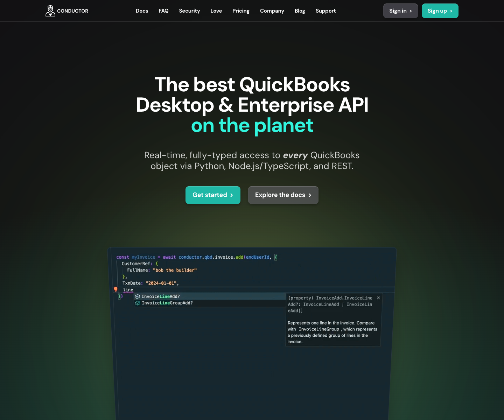The width and height of the screenshot is (504, 420).
Task: Open the Company page
Action: pyautogui.click(x=272, y=11)
